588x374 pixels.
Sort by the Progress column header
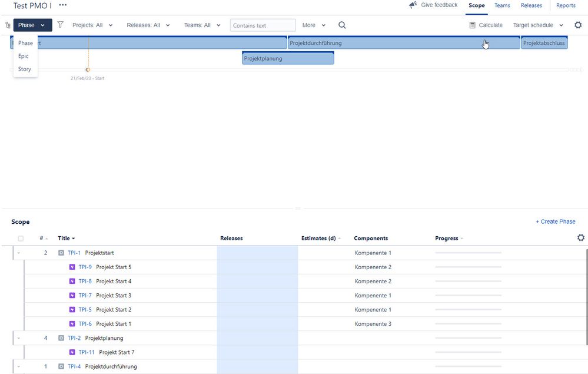(449, 238)
